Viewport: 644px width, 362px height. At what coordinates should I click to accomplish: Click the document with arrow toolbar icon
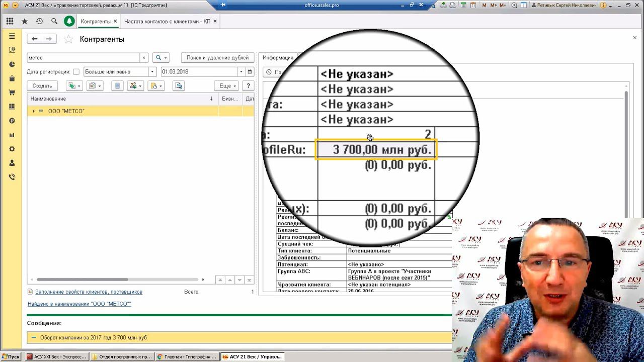179,86
